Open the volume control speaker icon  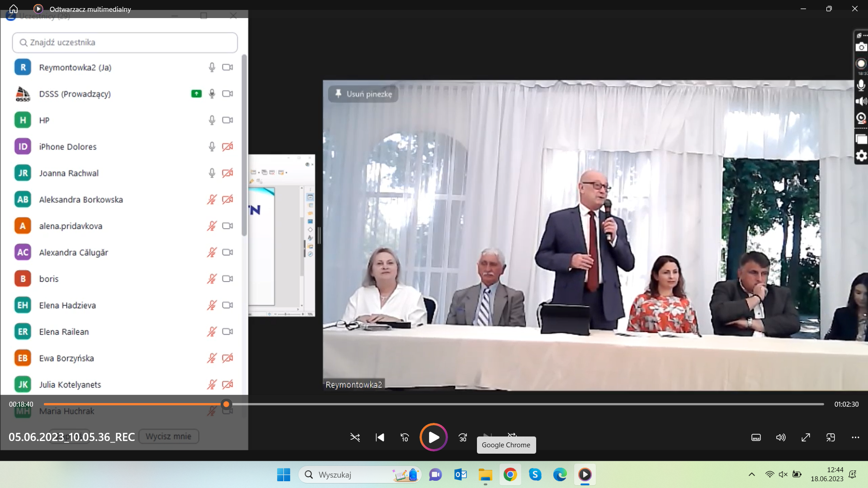(781, 437)
